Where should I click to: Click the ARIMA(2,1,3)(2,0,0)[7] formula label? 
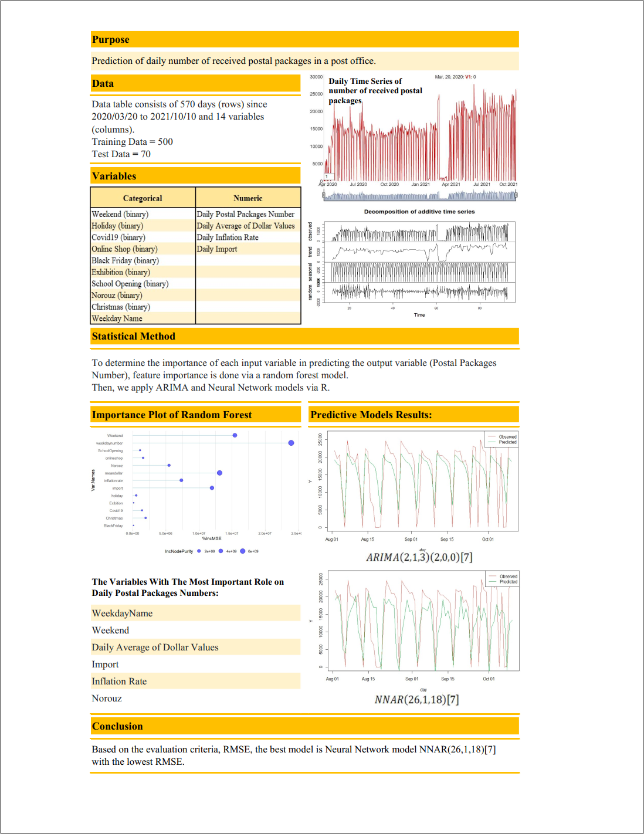tap(419, 557)
